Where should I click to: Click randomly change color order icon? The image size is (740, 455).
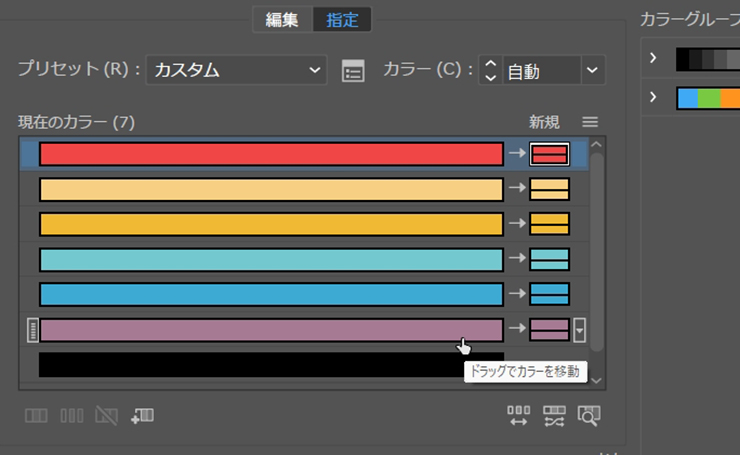coord(518,416)
